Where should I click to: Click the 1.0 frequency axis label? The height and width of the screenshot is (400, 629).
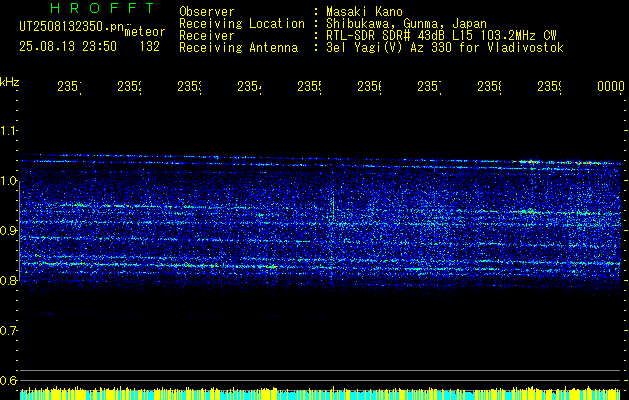(x=8, y=181)
